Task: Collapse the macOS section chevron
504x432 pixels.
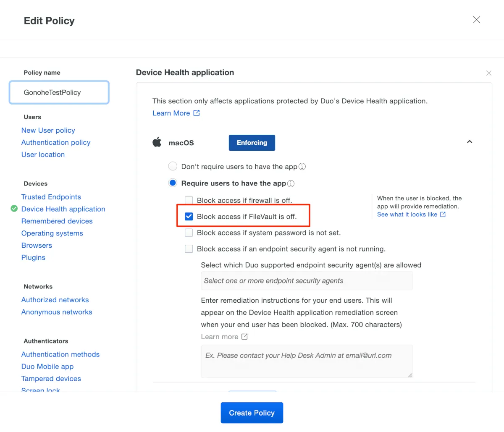Action: point(470,142)
